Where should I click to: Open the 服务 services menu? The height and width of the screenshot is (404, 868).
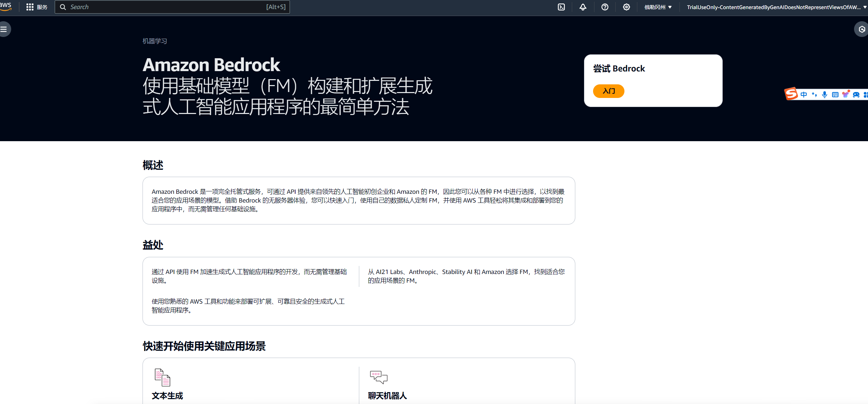pyautogui.click(x=42, y=7)
